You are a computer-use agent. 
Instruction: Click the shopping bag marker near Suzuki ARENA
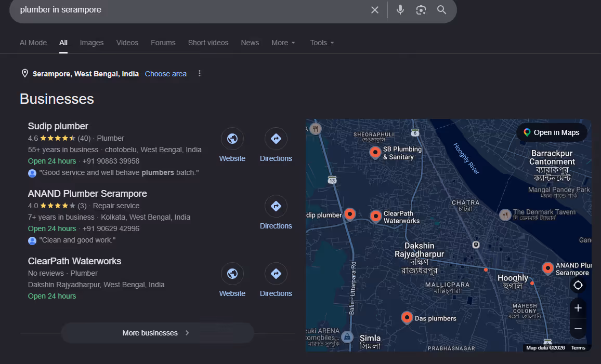coord(347,337)
